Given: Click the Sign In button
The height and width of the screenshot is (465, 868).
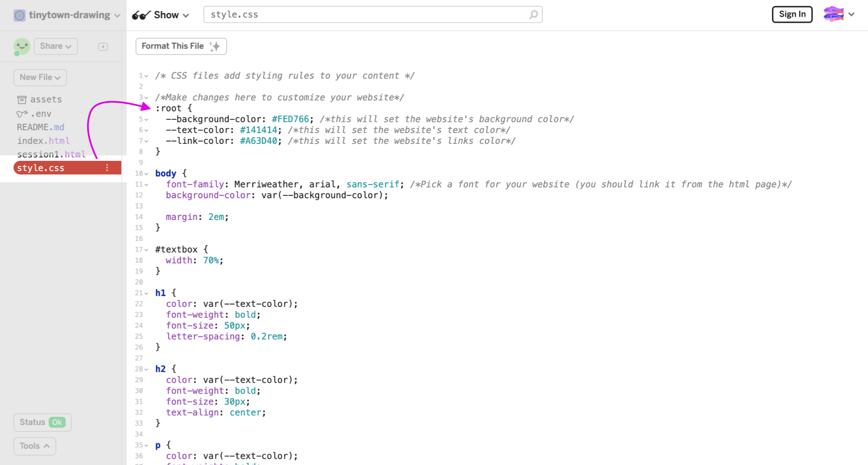Looking at the screenshot, I should (x=792, y=14).
